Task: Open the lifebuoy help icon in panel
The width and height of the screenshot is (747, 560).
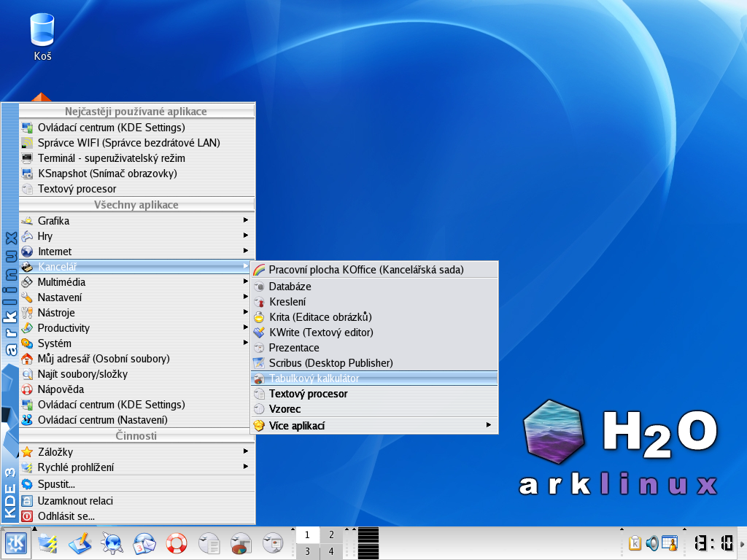Action: pos(177,543)
